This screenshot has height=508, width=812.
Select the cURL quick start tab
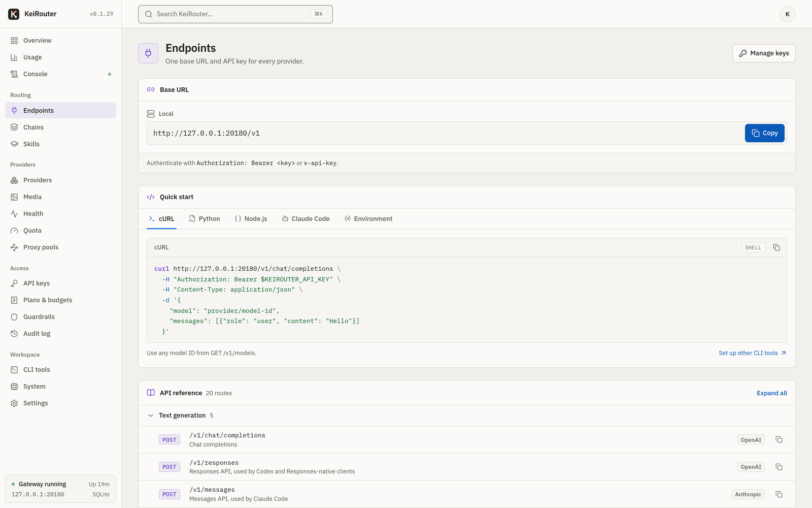tap(161, 219)
